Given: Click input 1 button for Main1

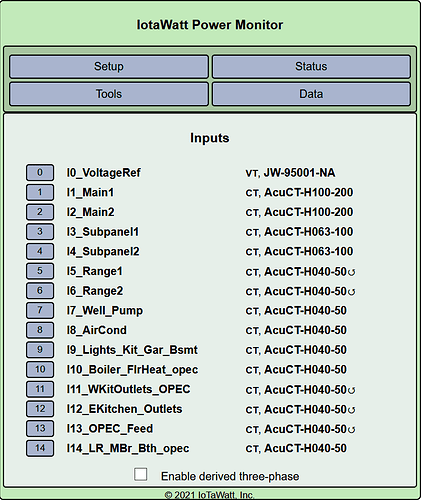Looking at the screenshot, I should (x=40, y=192).
